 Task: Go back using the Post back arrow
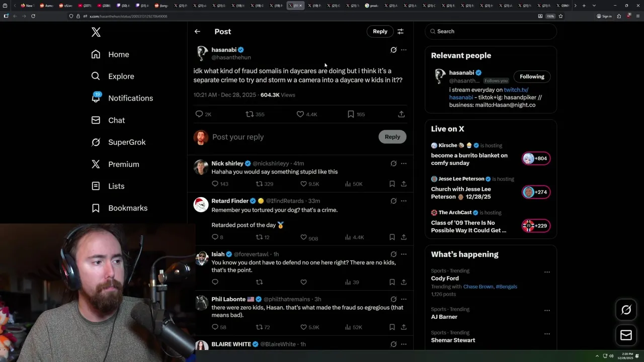[x=197, y=31]
